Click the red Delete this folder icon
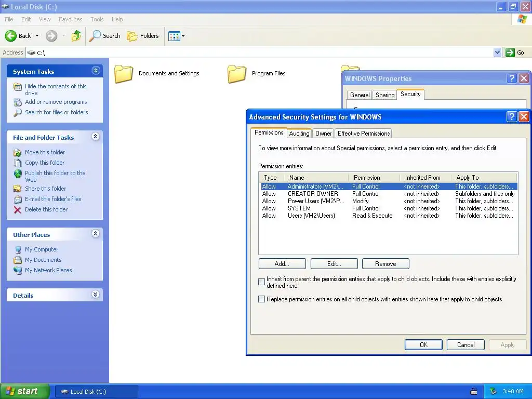 click(x=18, y=210)
